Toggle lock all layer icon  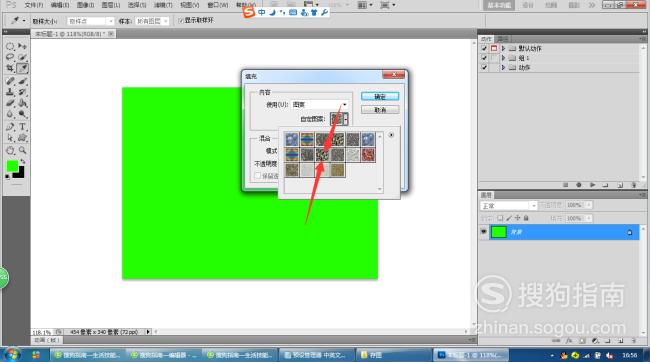coord(526,218)
